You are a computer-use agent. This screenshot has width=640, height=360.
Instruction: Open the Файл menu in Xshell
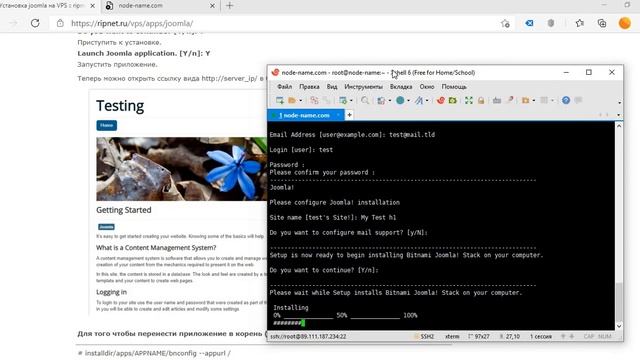284,87
